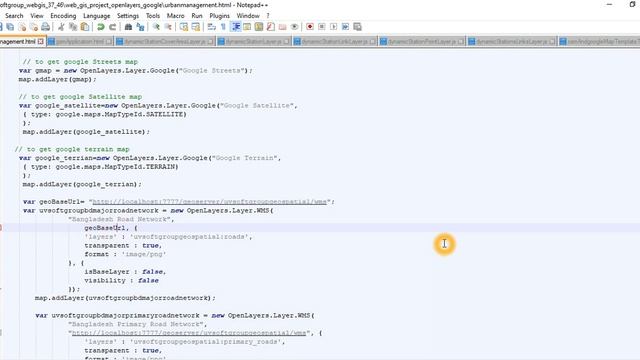Viewport: 640px width, 360px height.
Task: Click 'map.addLayer(google_terrian);' line
Action: click(x=82, y=184)
